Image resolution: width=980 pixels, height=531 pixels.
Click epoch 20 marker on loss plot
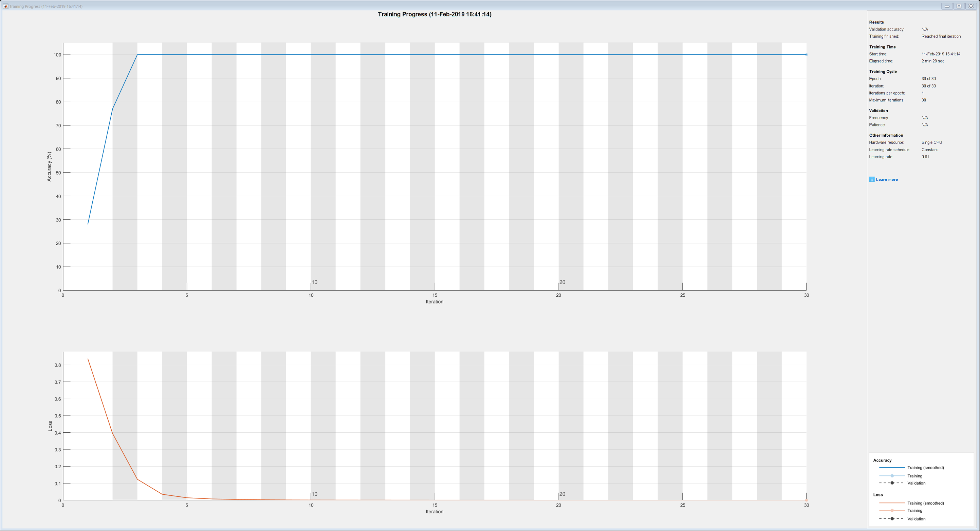click(x=562, y=494)
